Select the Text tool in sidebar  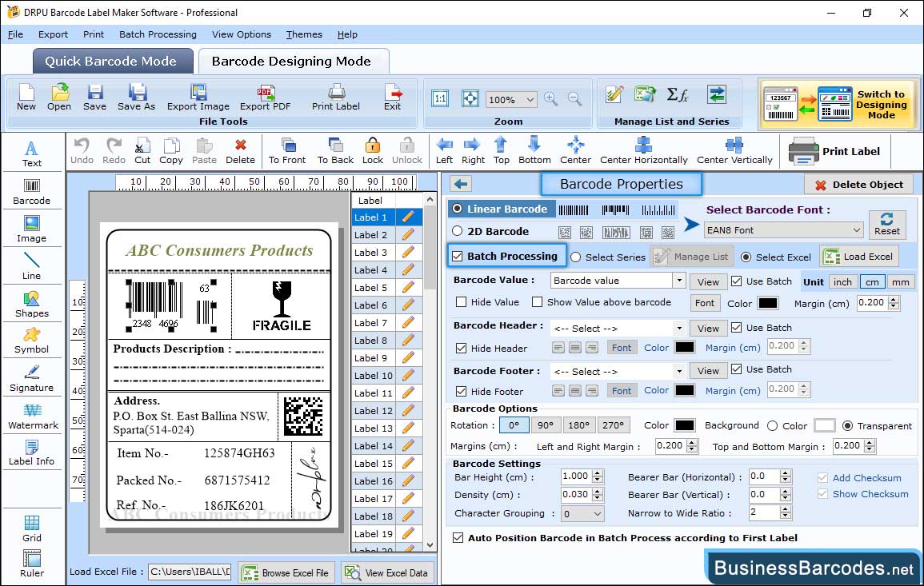tap(32, 153)
